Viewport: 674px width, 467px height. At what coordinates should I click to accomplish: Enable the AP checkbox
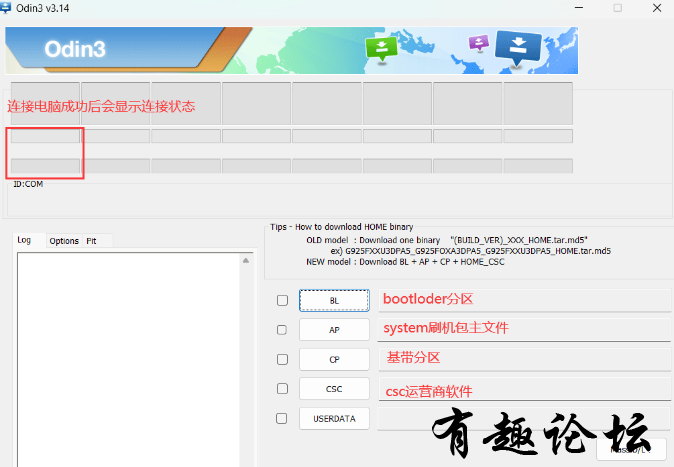tap(282, 330)
